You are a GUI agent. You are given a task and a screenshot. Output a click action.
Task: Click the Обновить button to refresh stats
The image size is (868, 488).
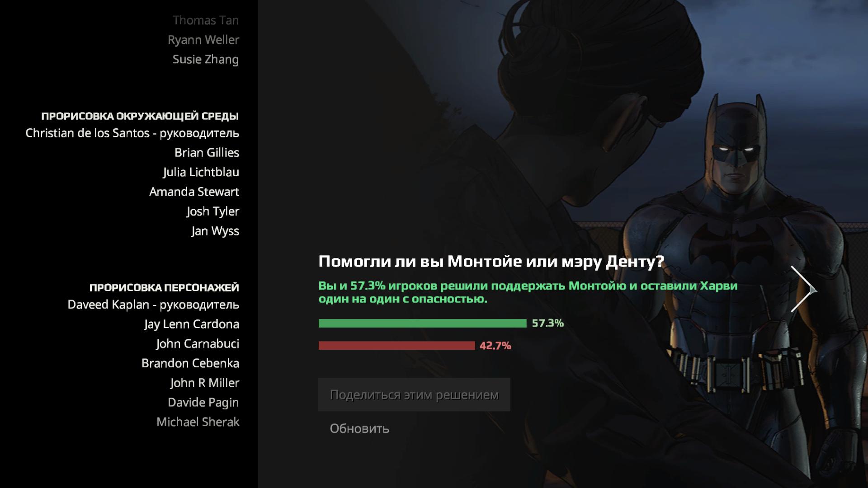pyautogui.click(x=360, y=428)
